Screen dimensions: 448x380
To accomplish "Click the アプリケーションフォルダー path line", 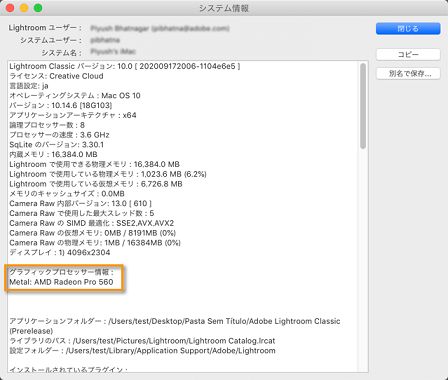I will click(175, 326).
